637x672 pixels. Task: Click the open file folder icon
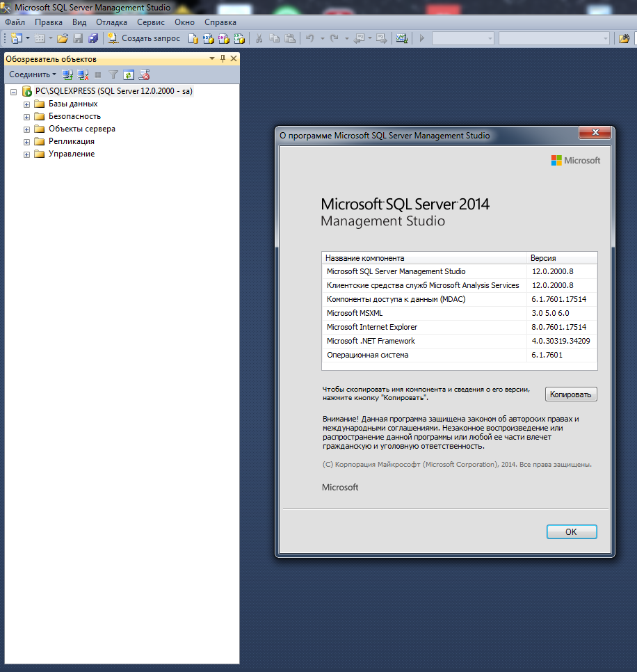tap(62, 38)
